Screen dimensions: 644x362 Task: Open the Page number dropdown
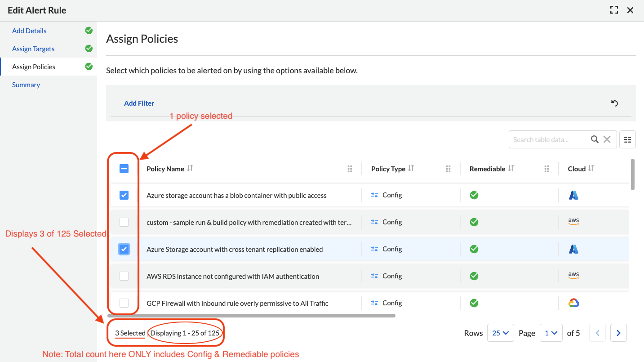pos(551,333)
